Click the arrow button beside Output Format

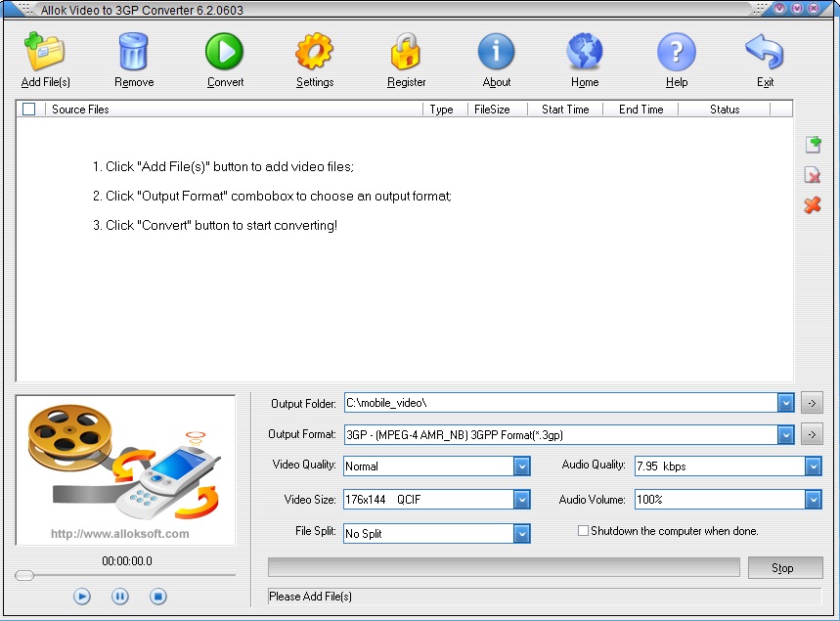[813, 434]
